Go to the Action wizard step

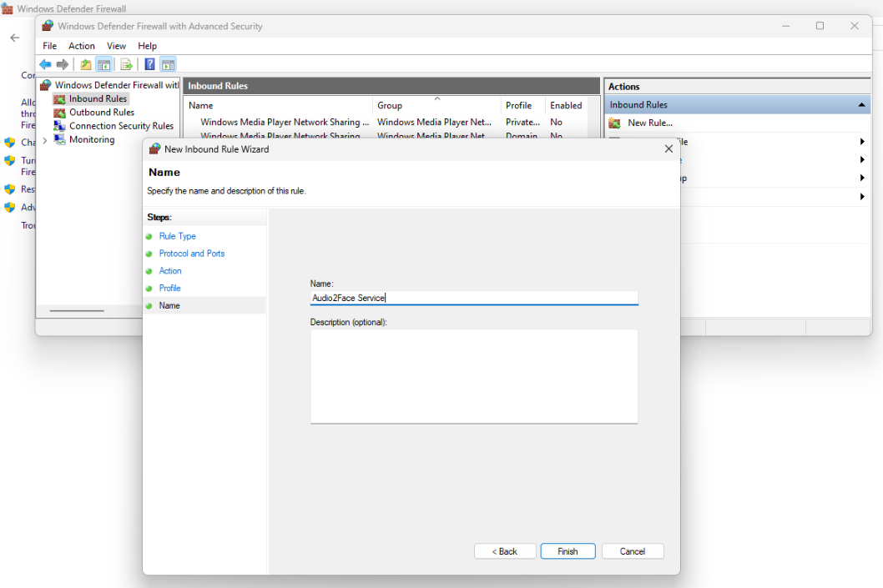170,271
